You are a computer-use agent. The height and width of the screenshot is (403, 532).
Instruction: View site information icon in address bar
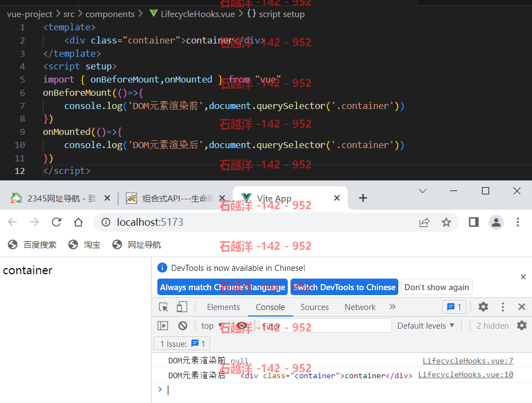(x=106, y=222)
